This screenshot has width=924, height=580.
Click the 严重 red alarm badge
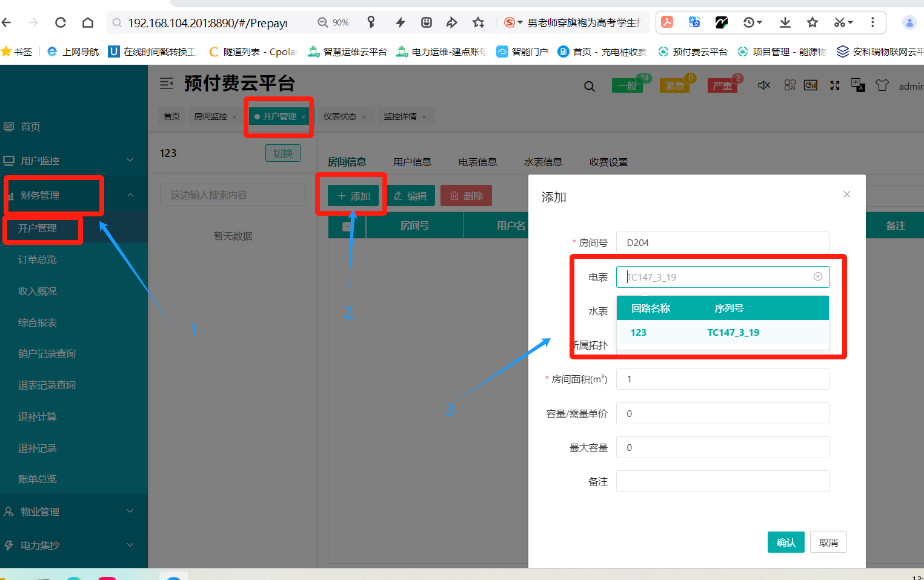click(722, 86)
